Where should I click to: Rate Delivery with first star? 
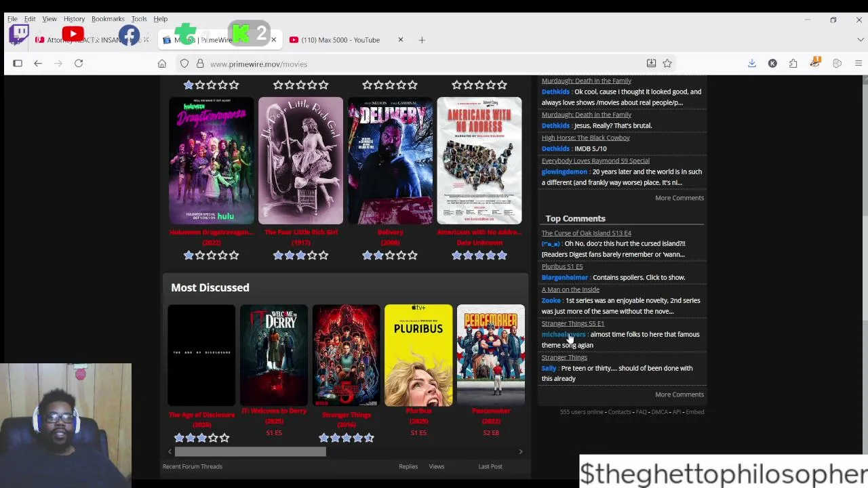368,255
